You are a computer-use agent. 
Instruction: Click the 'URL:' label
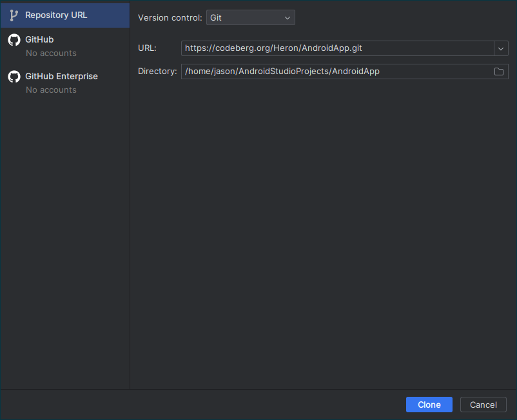[x=147, y=48]
